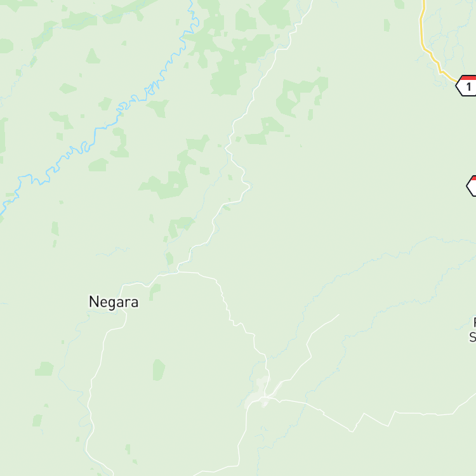The height and width of the screenshot is (476, 476).
Task: Click the dead-end tip of the northeast branch road
Action: [339, 315]
